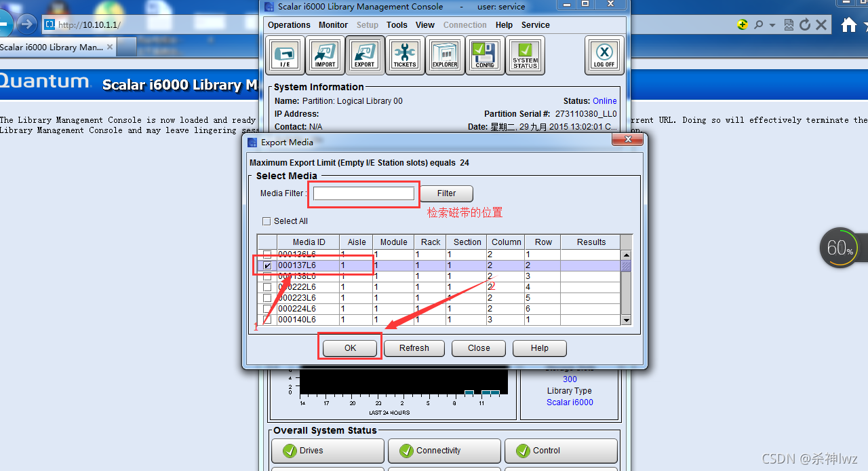Click the Close button in Export Media
Viewport: 868px width, 471px height.
point(479,348)
